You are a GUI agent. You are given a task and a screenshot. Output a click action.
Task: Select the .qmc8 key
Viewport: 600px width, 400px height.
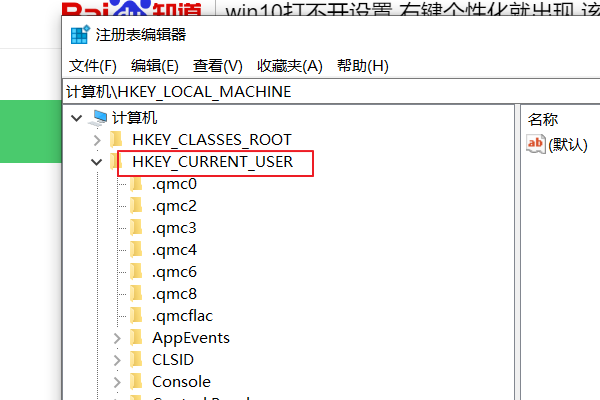(x=174, y=294)
